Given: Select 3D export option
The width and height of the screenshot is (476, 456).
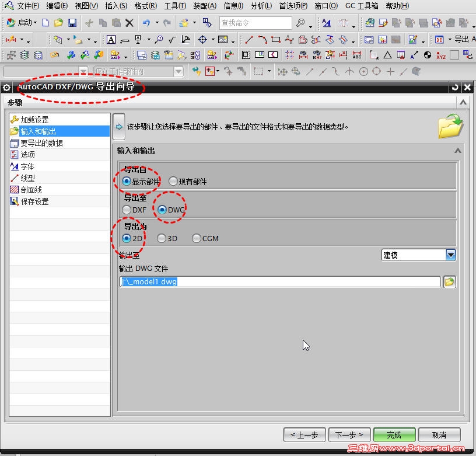Looking at the screenshot, I should tap(162, 238).
